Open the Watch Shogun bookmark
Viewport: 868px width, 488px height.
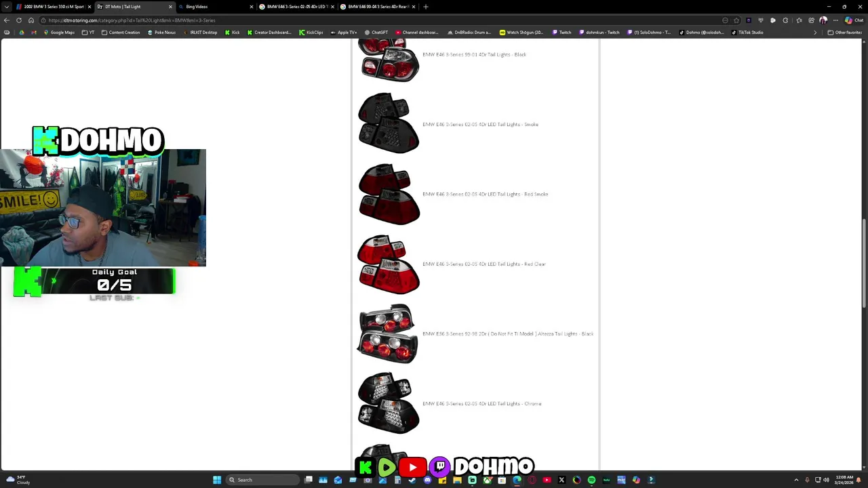coord(521,33)
